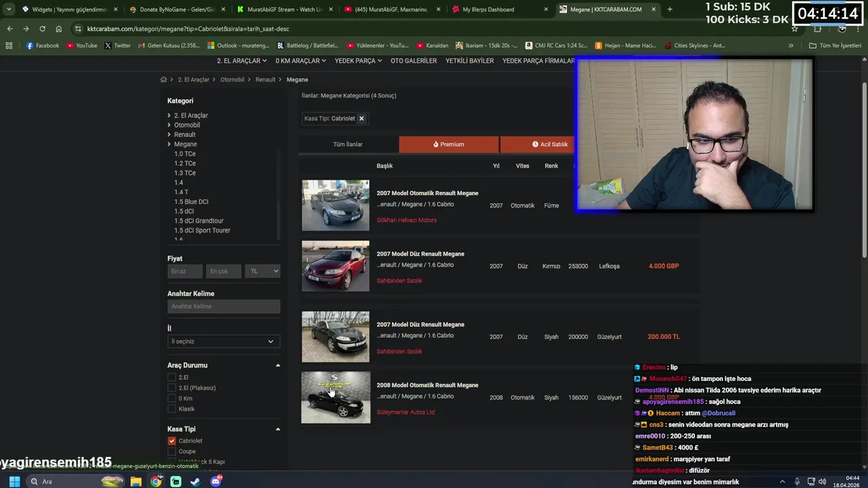Check the 2.El (Plakasız) checkbox
The width and height of the screenshot is (868, 488).
(x=172, y=388)
